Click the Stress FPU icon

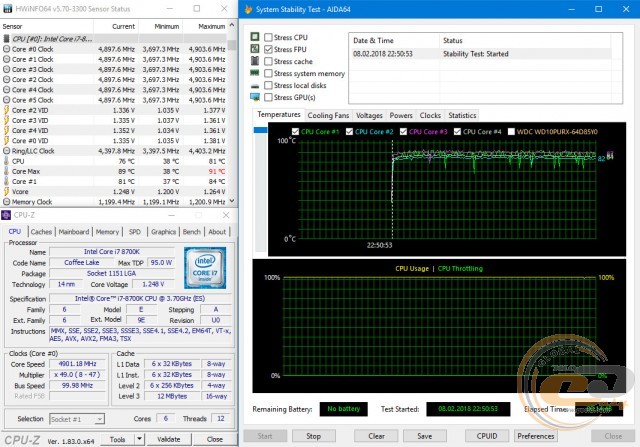tap(255, 49)
